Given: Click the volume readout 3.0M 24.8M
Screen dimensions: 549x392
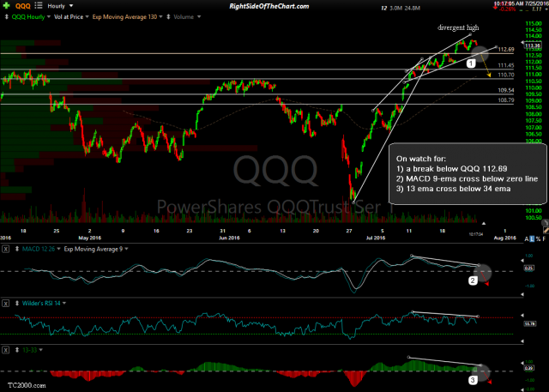Looking at the screenshot, I should click(x=405, y=8).
